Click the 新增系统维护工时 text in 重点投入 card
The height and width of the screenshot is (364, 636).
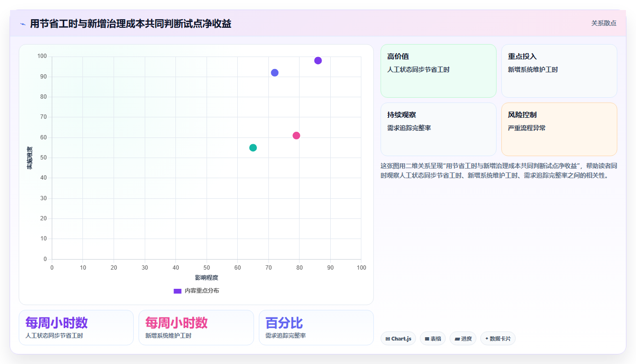click(x=533, y=70)
